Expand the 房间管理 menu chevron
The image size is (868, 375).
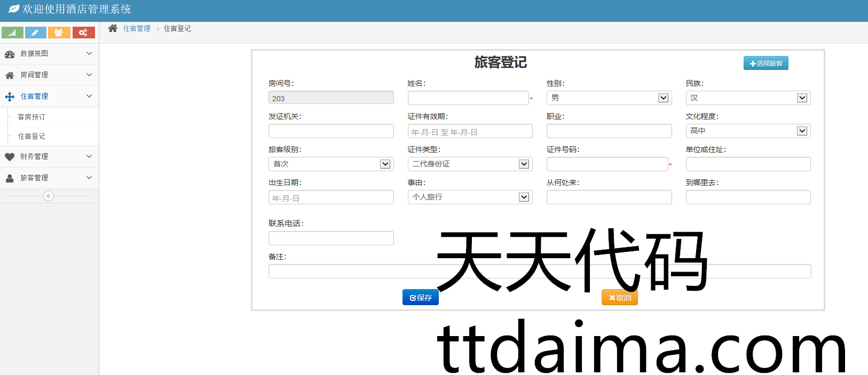click(89, 75)
